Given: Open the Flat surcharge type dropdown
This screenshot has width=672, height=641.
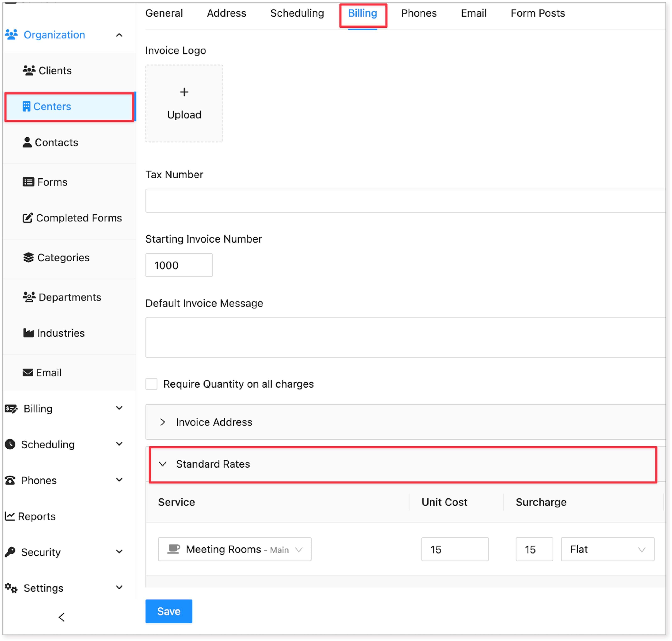Looking at the screenshot, I should click(x=607, y=549).
